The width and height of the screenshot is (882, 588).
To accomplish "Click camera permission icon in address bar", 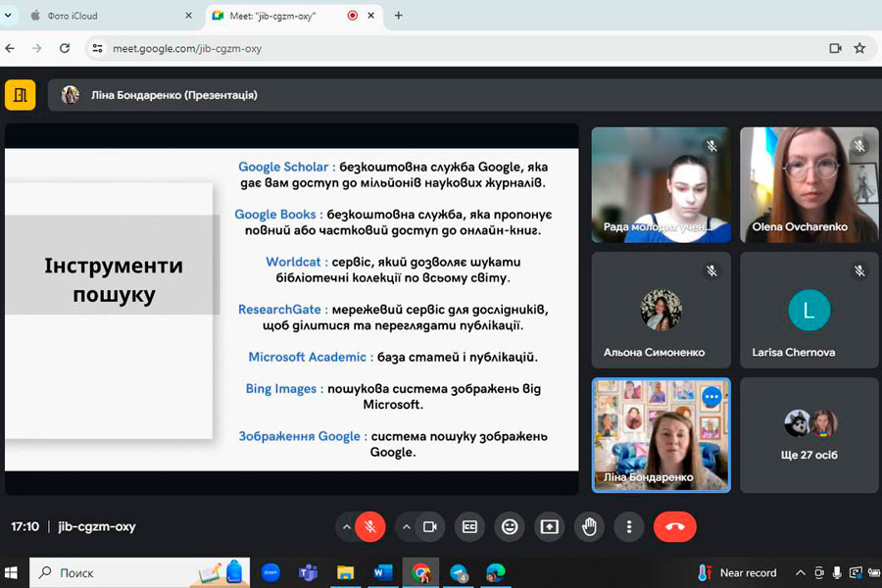I will point(835,48).
